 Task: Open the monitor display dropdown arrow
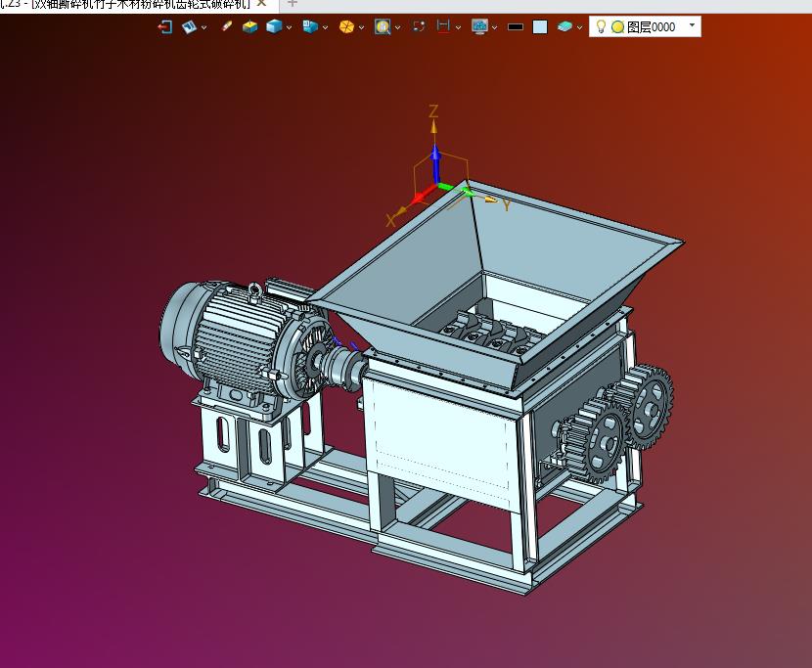point(495,27)
